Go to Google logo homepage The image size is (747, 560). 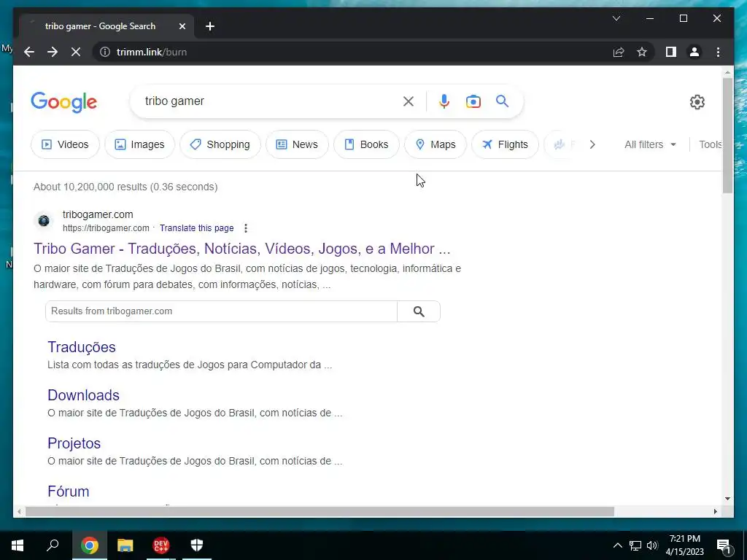[64, 102]
